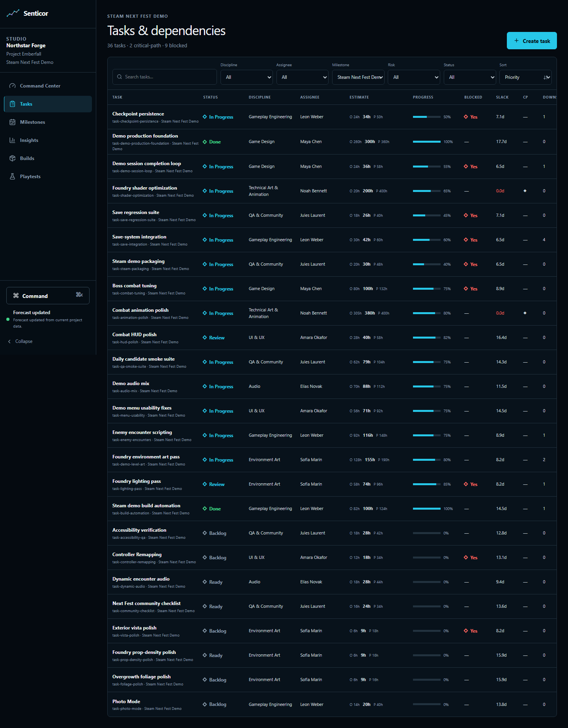The height and width of the screenshot is (728, 568).
Task: Click blocked diamond icon for Save regression suite
Action: (466, 215)
